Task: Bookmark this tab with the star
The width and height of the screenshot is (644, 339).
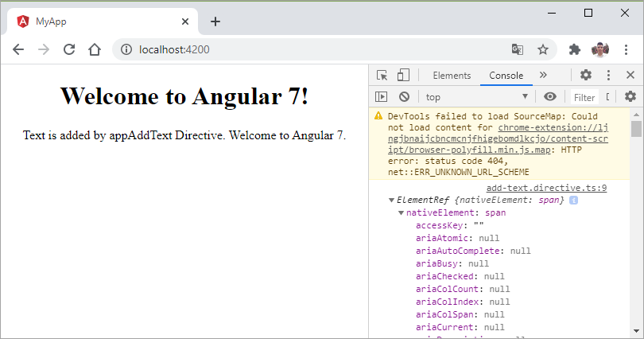Action: pos(543,49)
